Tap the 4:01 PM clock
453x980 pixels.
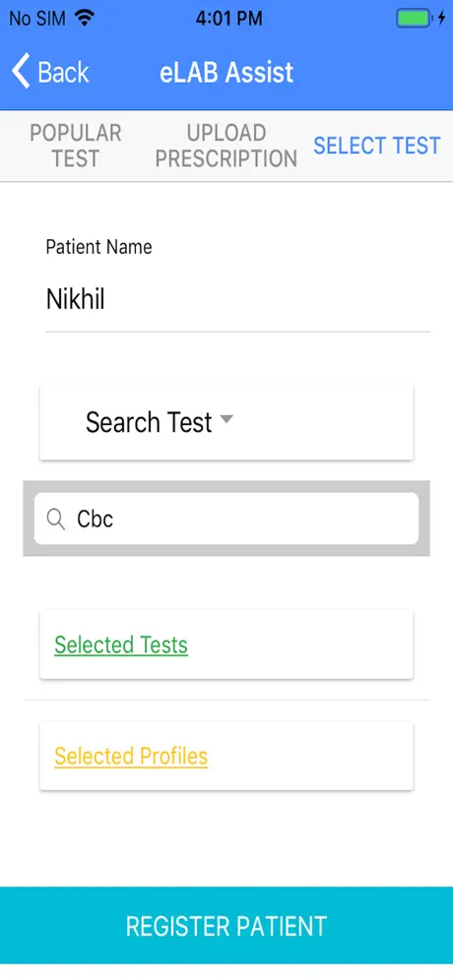pyautogui.click(x=229, y=18)
